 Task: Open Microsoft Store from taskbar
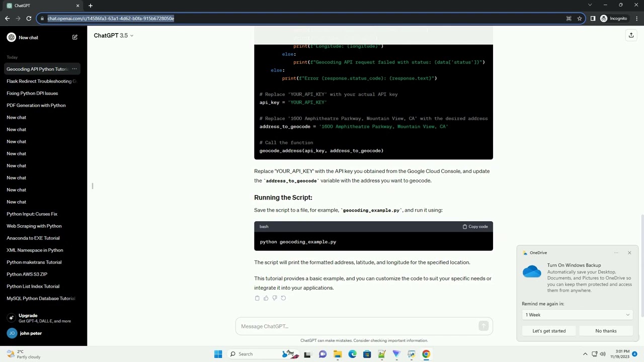367,354
